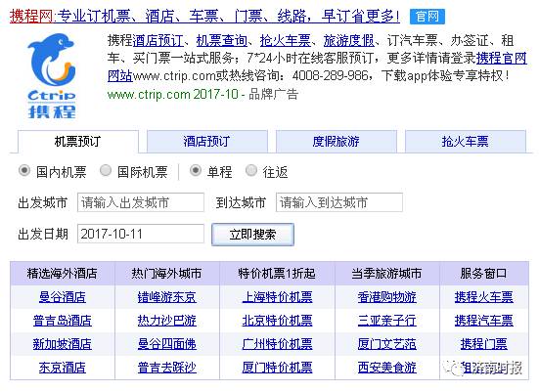Follow the 机票查询 link
The width and height of the screenshot is (539, 392).
click(222, 40)
